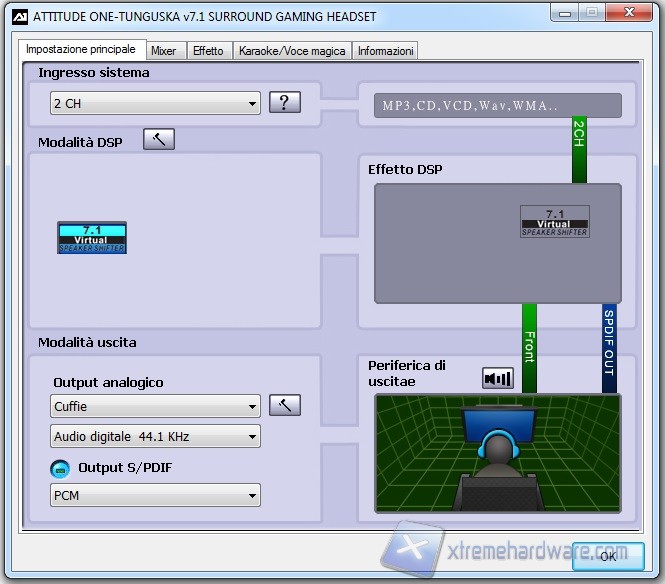665x584 pixels.
Task: Click the volume speaker icon near Periferica di uscita
Action: coord(497,378)
